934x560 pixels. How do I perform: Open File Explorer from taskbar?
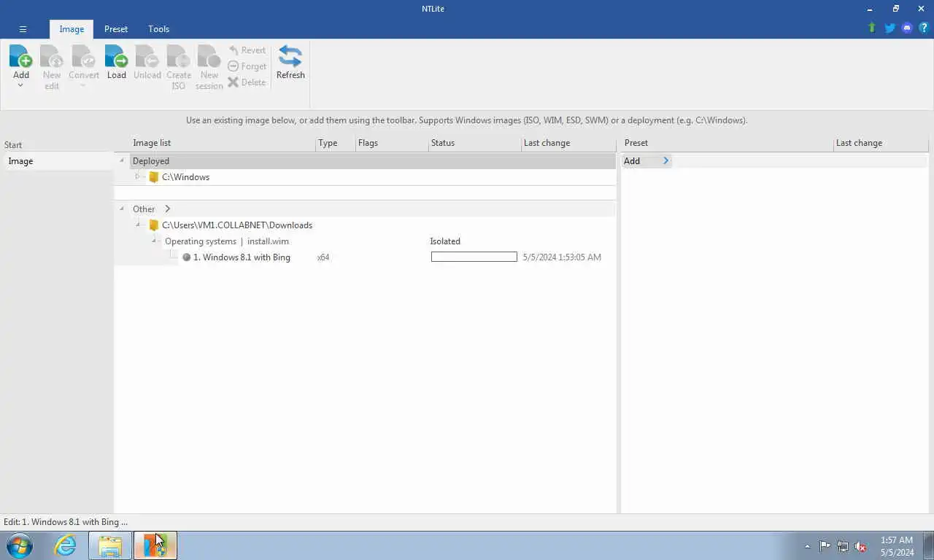[110, 545]
